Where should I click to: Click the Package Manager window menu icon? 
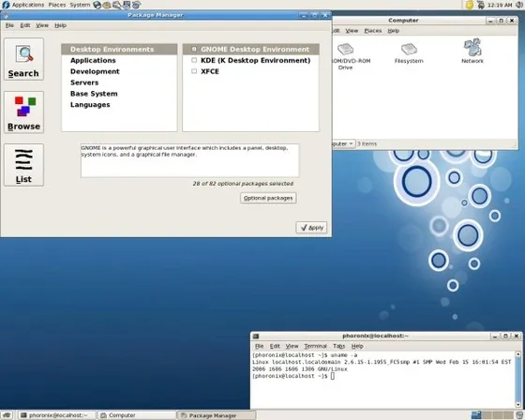6,15
